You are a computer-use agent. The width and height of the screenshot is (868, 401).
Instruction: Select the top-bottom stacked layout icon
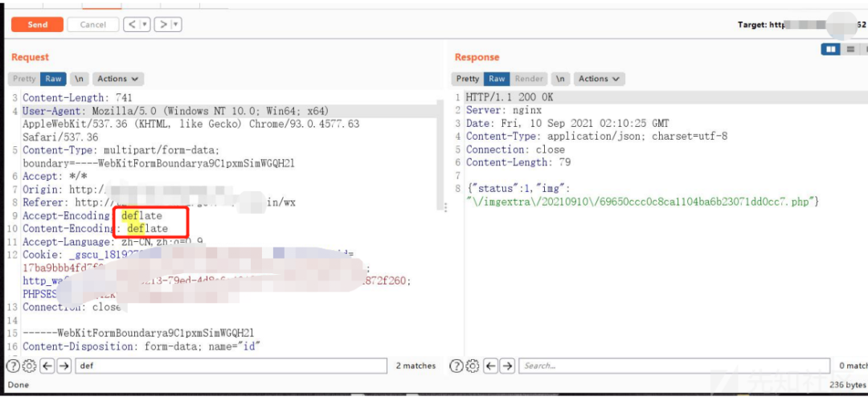(850, 50)
